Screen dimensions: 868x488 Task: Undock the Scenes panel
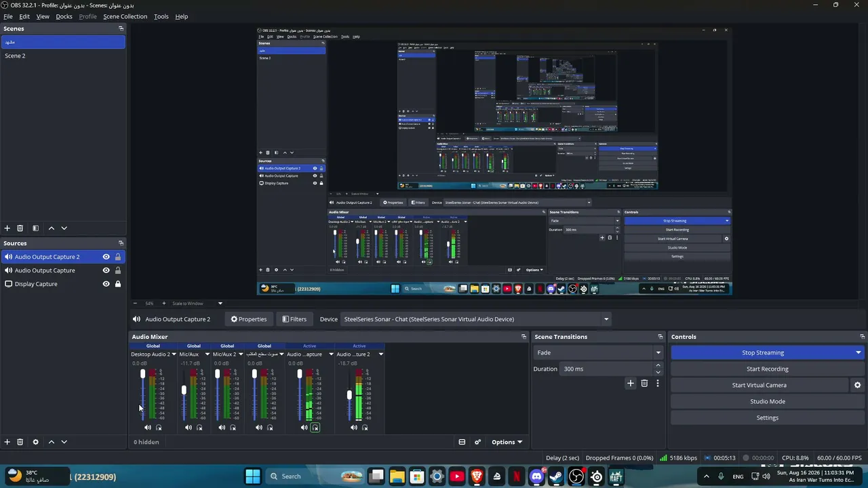pyautogui.click(x=121, y=28)
